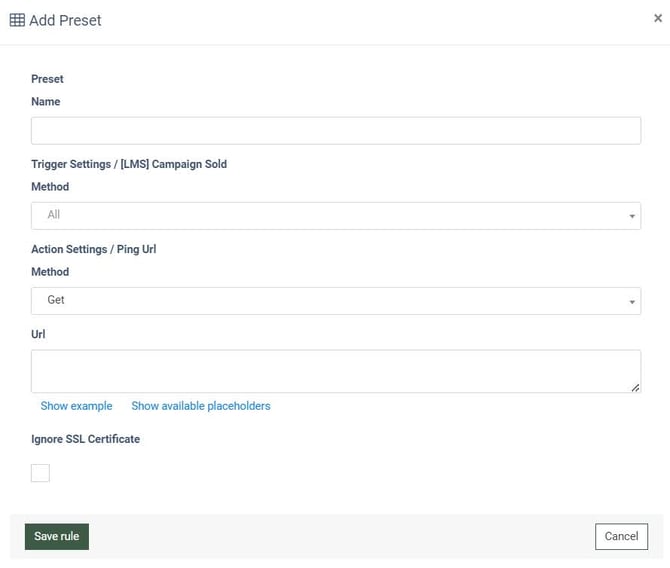Screen dimensions: 670x568
Task: Click the Ignore SSL Certificate label
Action: click(86, 439)
